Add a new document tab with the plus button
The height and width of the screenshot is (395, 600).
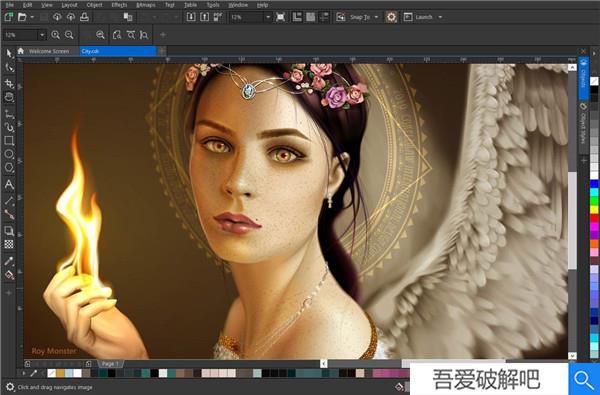coord(162,51)
